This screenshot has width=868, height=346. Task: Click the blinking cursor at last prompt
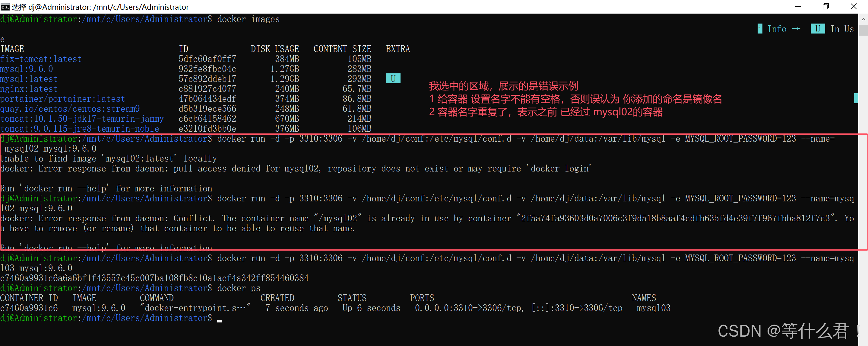219,320
